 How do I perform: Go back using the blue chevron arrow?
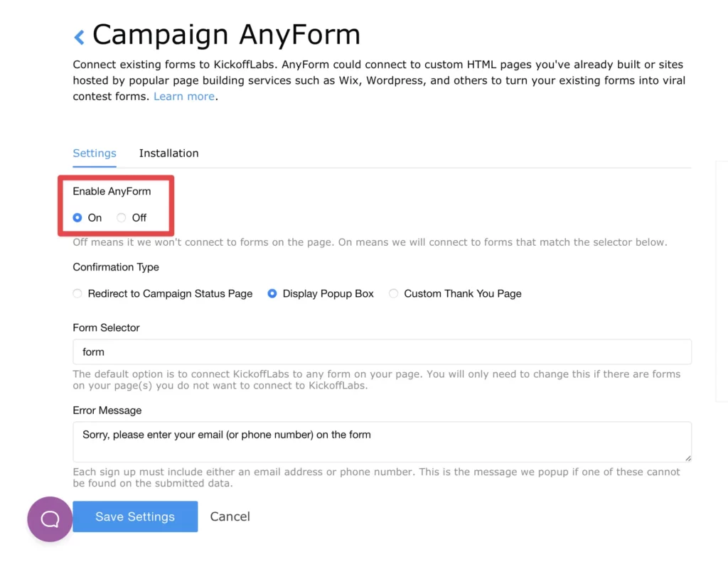80,37
